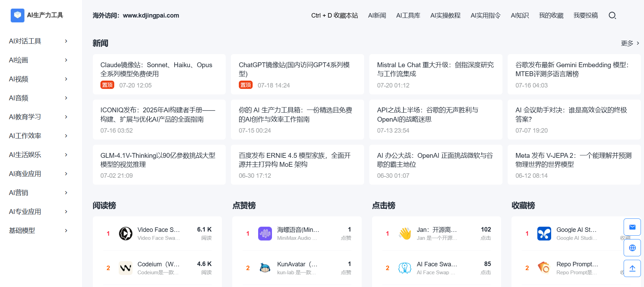
Task: Expand the AI音频 sidebar chevron
Action: tap(66, 98)
